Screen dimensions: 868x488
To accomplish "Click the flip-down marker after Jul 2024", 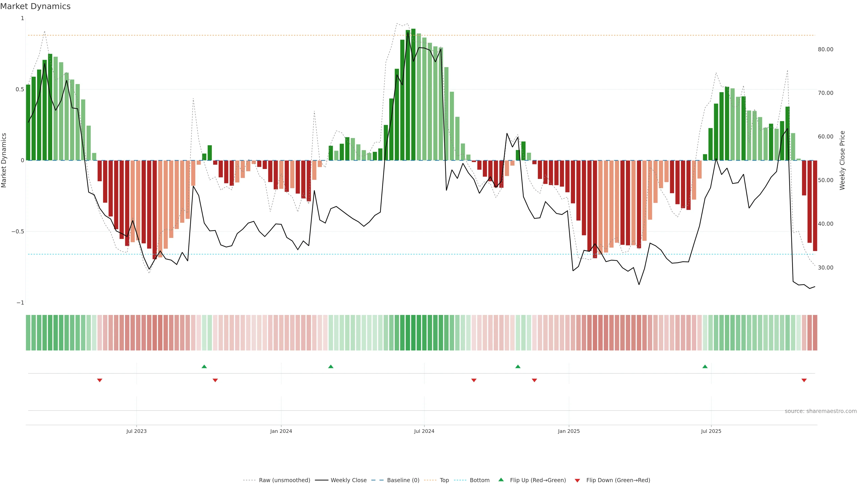I will click(x=474, y=380).
